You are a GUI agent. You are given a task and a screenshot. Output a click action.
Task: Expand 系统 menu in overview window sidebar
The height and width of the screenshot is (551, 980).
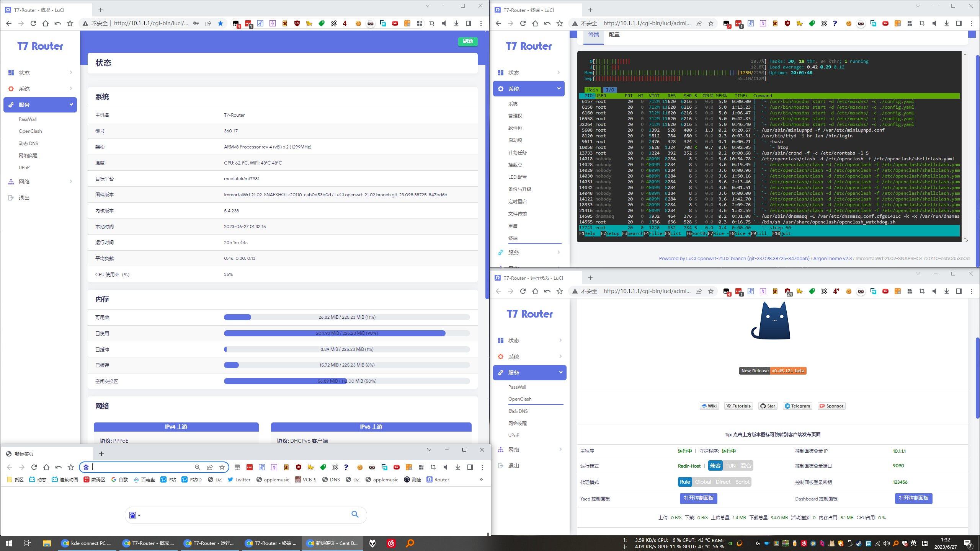pyautogui.click(x=40, y=89)
